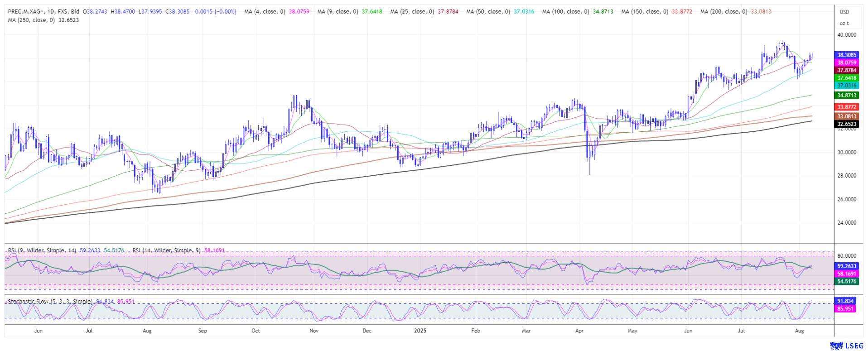
Task: Click the Aug label at far right of time axis
Action: click(x=799, y=331)
